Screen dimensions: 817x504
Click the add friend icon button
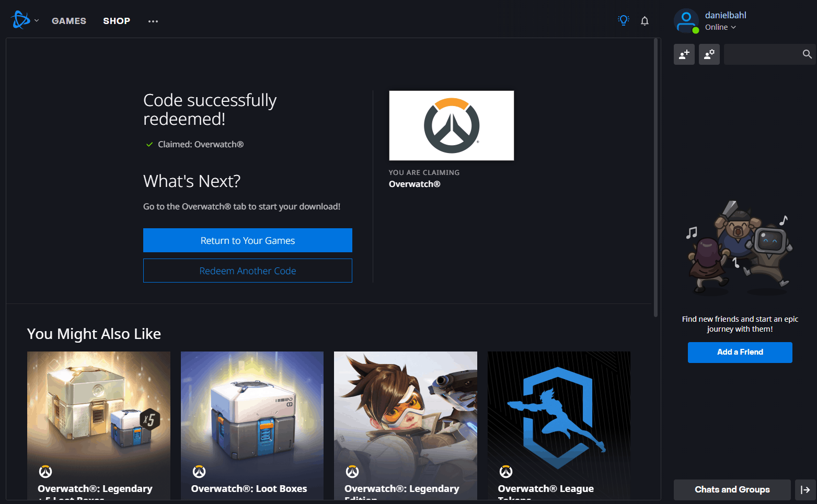(x=684, y=54)
